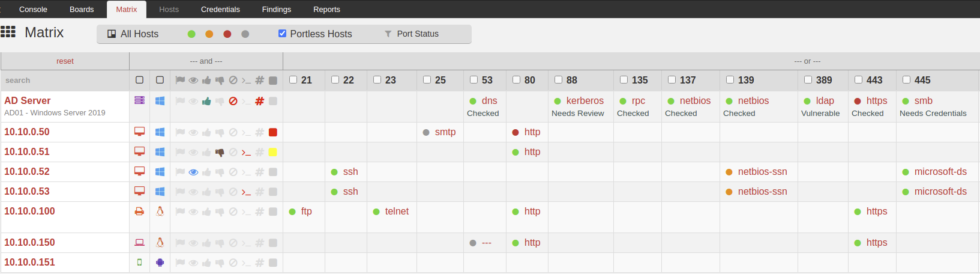Click the thumbs-down icon for 10.10.0.51
The width and height of the screenshot is (980, 274).
coord(220,152)
